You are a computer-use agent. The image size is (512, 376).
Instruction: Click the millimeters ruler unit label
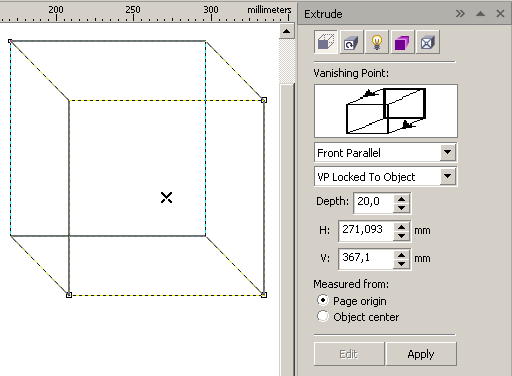pos(269,10)
